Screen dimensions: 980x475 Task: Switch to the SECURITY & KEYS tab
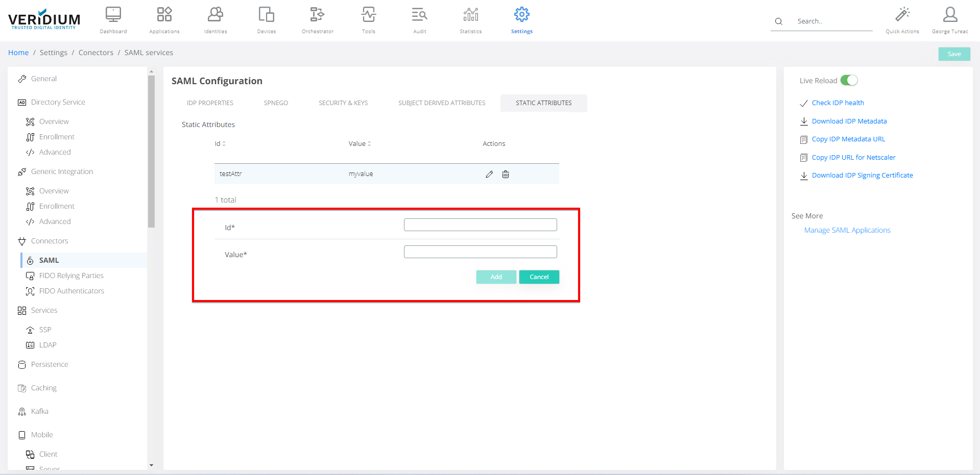coord(343,103)
